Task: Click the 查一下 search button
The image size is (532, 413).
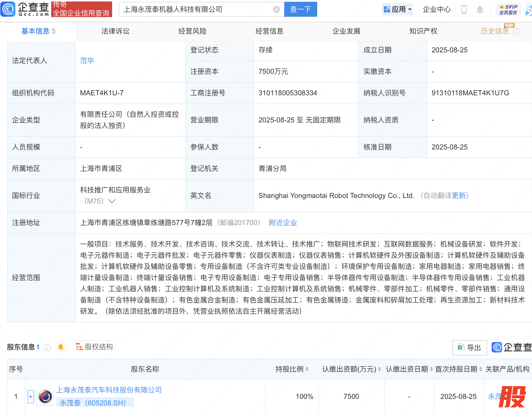Action: click(300, 9)
